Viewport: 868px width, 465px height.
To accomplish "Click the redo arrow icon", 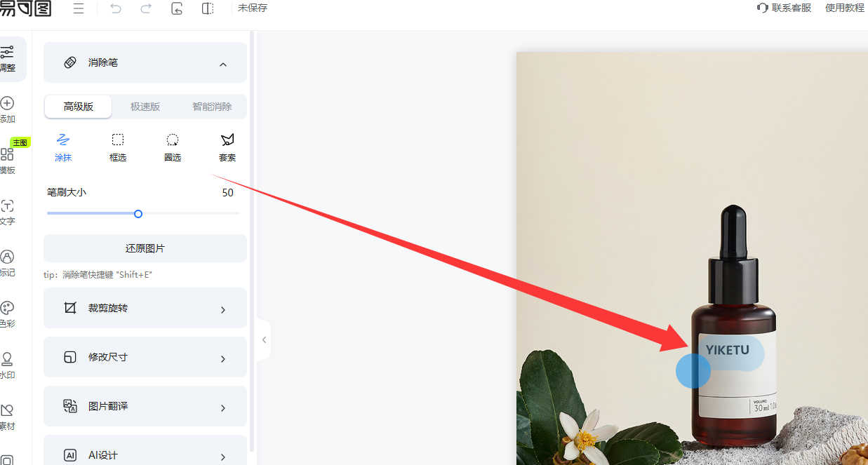I will (146, 8).
